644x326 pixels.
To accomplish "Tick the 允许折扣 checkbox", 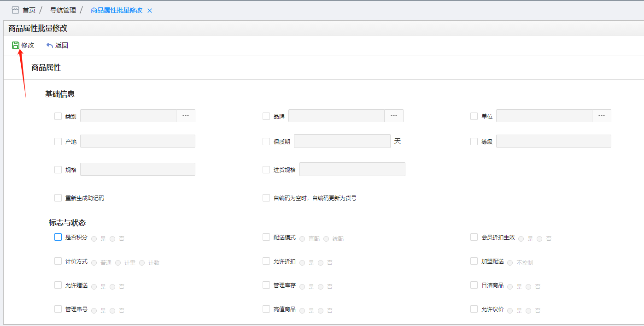I will click(266, 261).
